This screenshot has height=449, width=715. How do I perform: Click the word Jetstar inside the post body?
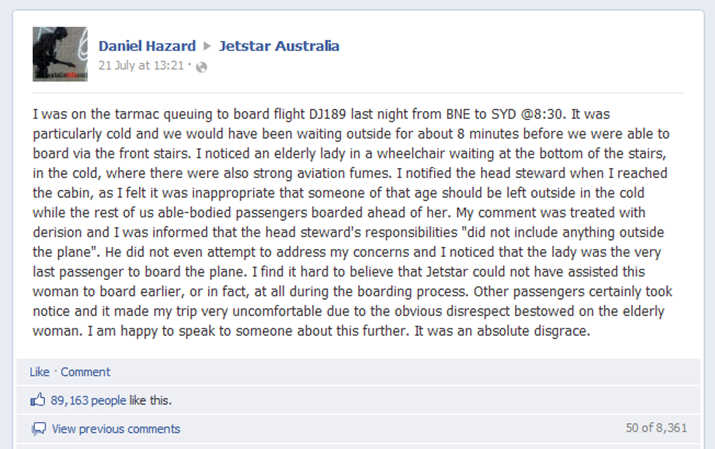[447, 272]
